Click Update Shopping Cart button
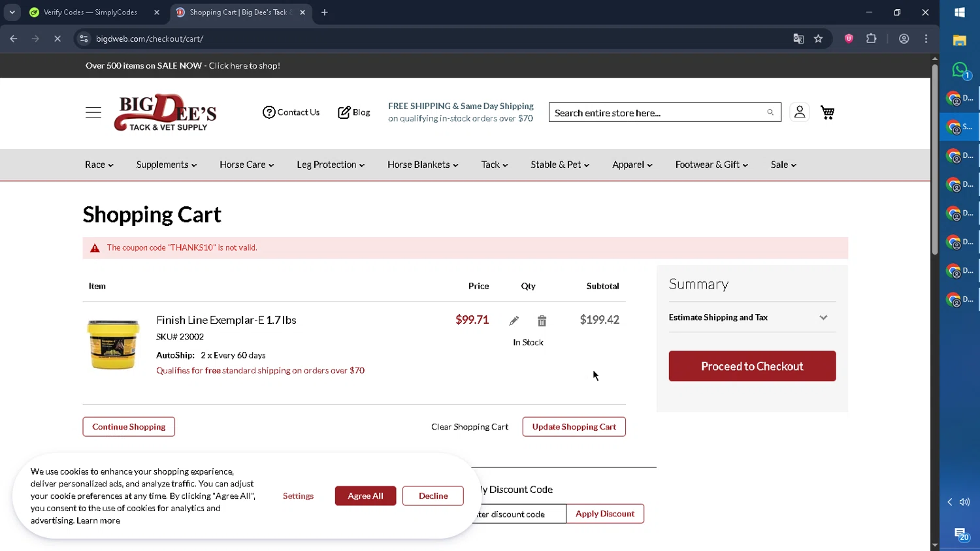Viewport: 980px width, 551px height. tap(574, 427)
